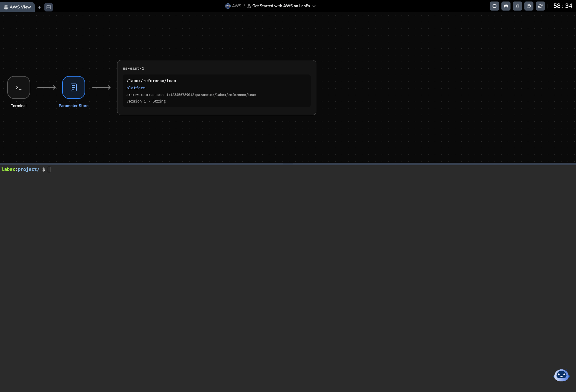Click the parameter ARN text
Image resolution: width=576 pixels, height=392 pixels.
point(191,95)
